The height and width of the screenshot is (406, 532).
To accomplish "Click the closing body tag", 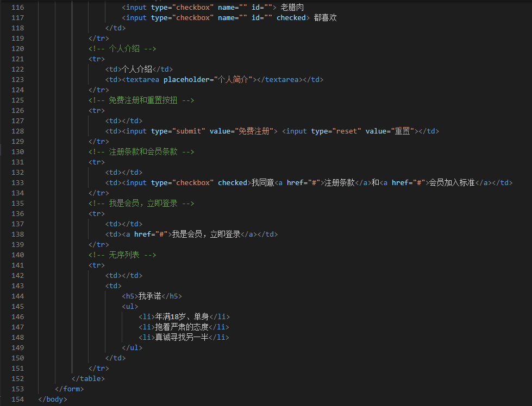I will tap(53, 399).
